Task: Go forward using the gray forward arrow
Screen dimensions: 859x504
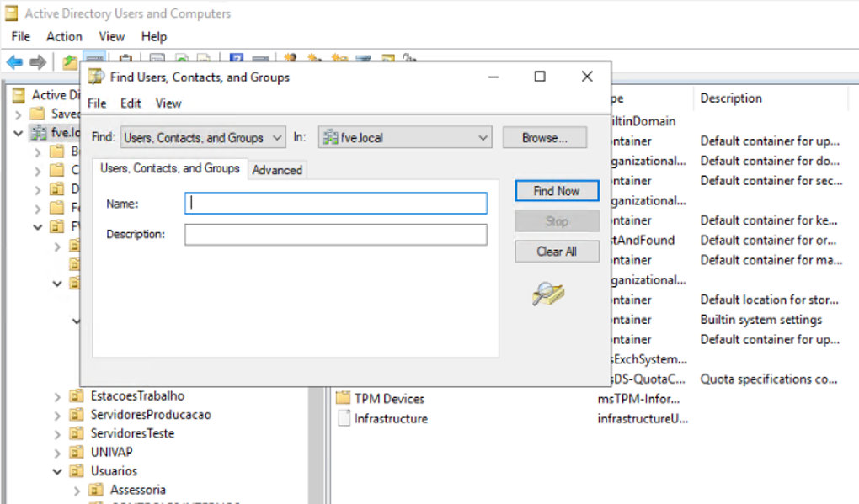Action: click(x=38, y=61)
